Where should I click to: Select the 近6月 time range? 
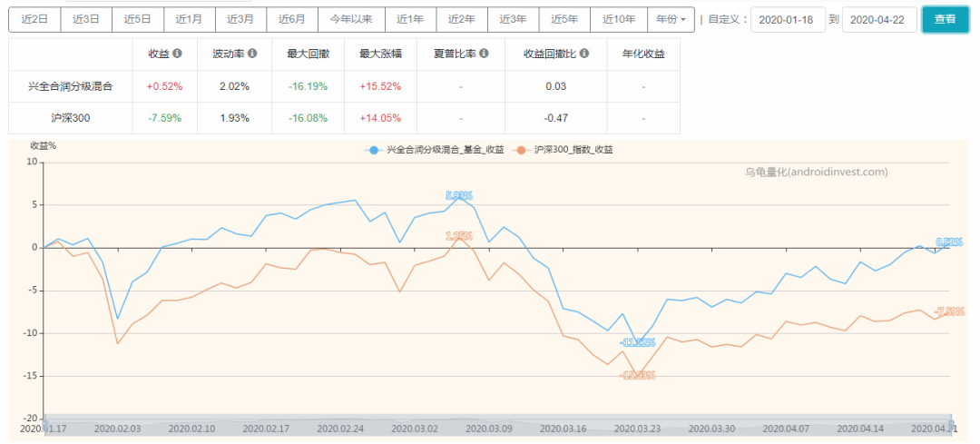[x=292, y=19]
